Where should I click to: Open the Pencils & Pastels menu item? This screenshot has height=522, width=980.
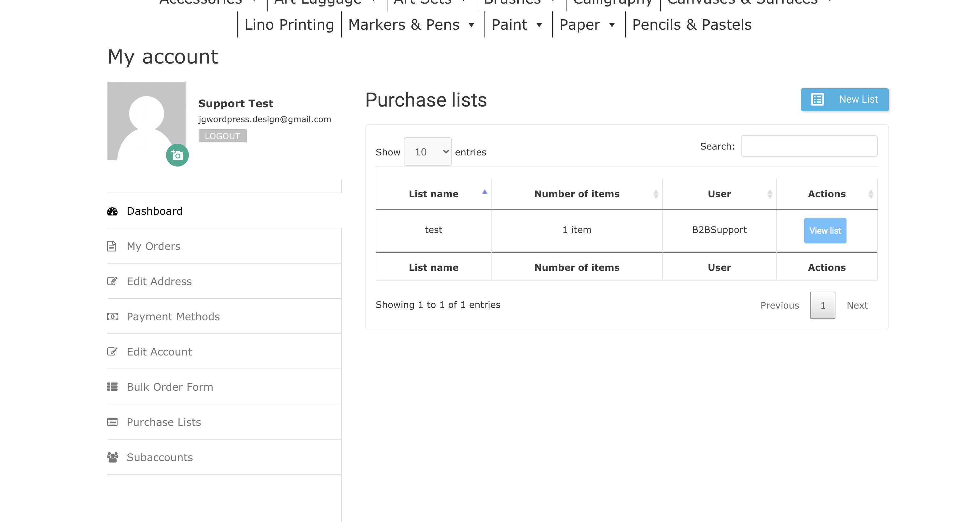coord(692,25)
